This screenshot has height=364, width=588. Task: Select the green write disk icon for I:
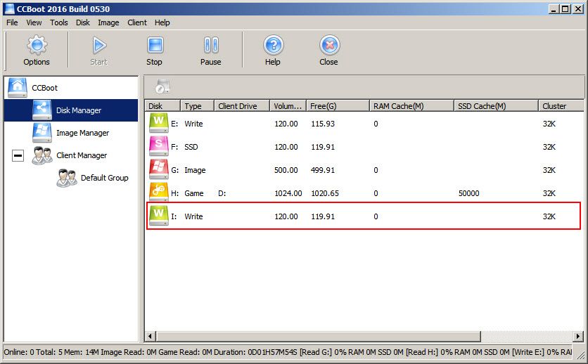click(159, 216)
